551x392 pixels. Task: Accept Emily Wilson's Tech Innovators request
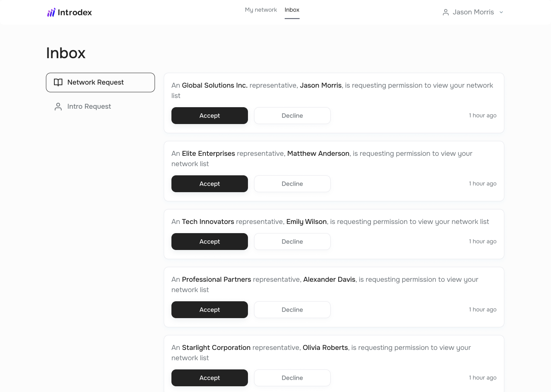coord(210,242)
